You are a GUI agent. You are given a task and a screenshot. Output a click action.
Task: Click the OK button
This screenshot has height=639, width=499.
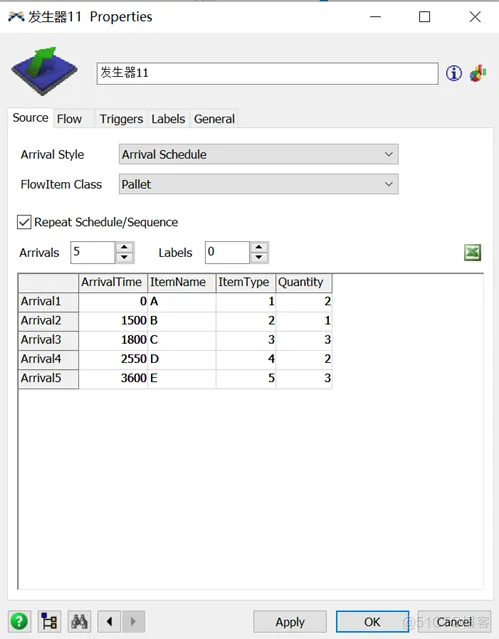coord(372,622)
